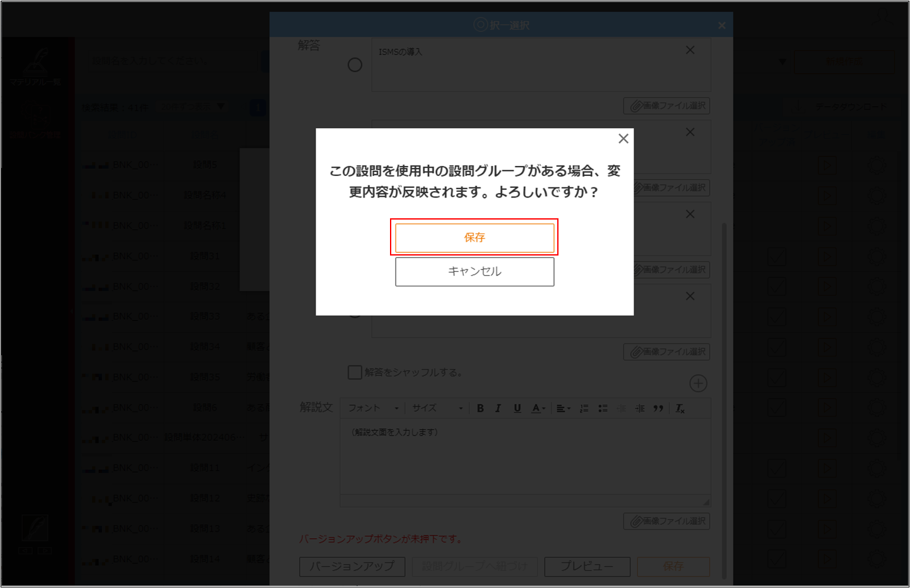This screenshot has height=588, width=910.
Task: Click the 設問ID column header
Action: pyautogui.click(x=122, y=135)
